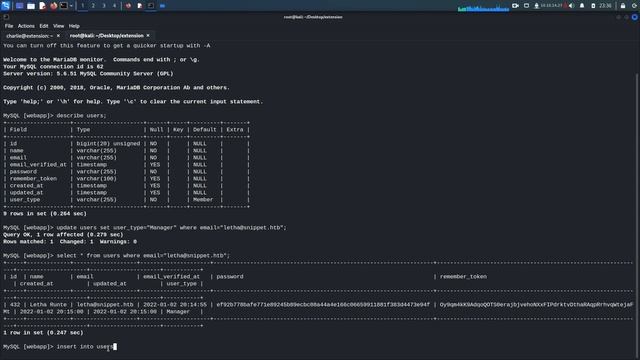Open the file manager launcher in panel

31,6
